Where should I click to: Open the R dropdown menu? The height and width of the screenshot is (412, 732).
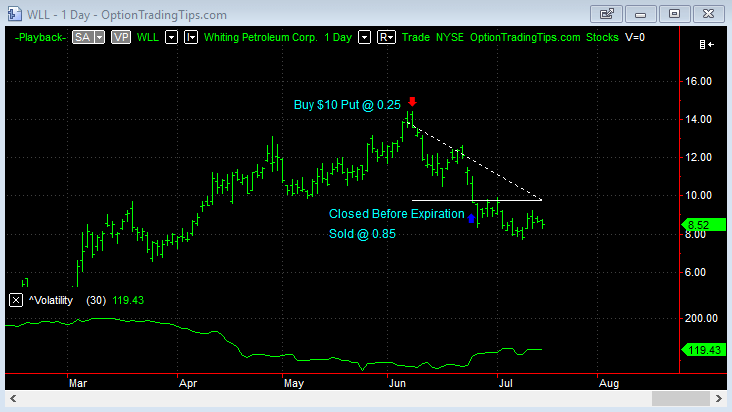tap(386, 37)
